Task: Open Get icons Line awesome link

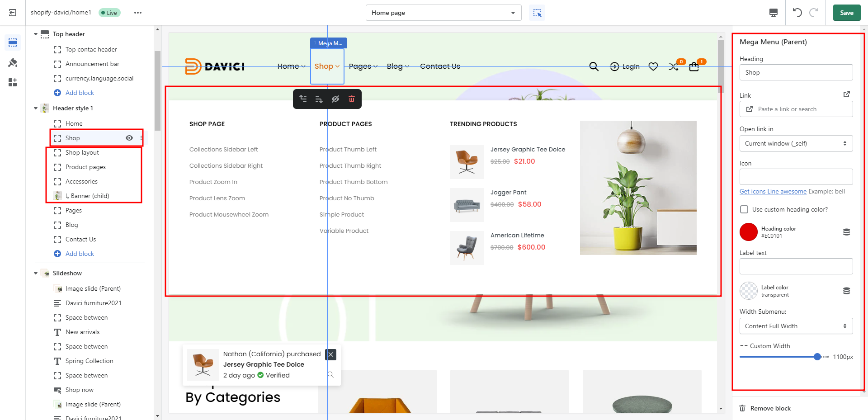Action: pyautogui.click(x=773, y=191)
